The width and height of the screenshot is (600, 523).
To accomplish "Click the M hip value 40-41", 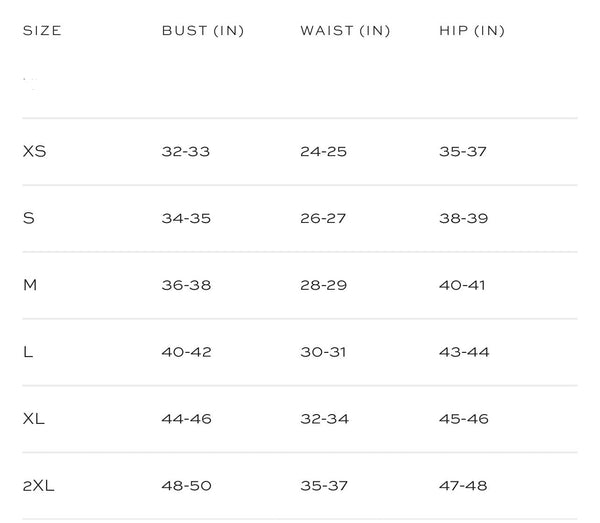I will tap(462, 285).
